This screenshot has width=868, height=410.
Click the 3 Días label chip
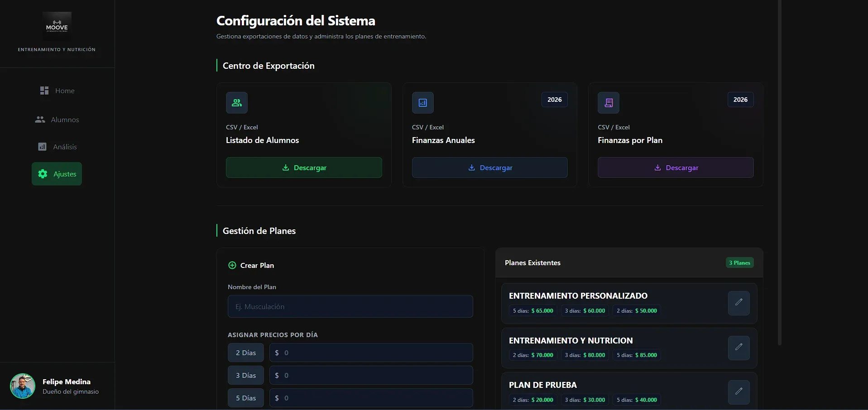coord(246,375)
